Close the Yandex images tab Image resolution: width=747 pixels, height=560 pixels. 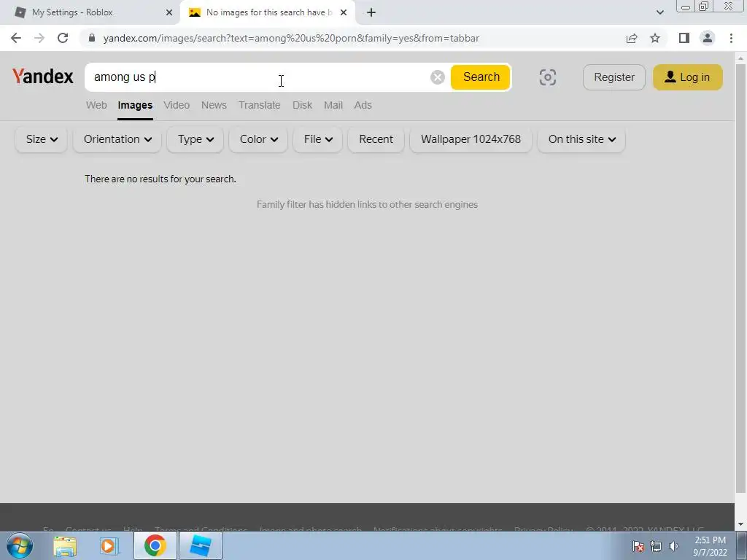(344, 12)
